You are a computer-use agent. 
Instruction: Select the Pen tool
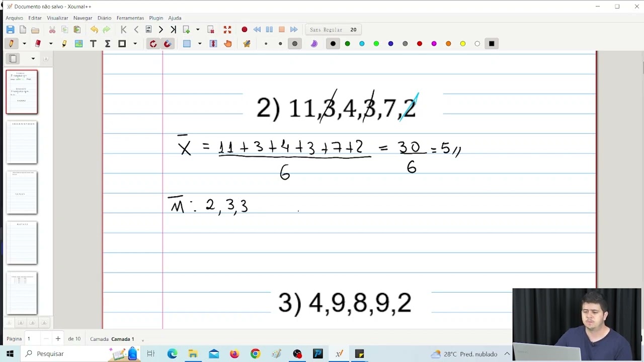click(11, 44)
